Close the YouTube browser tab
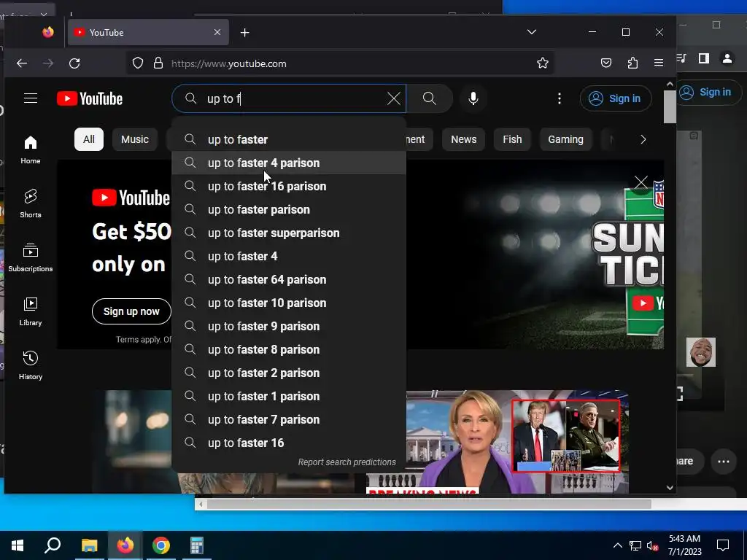Screen dimensions: 747x560 [x=217, y=32]
